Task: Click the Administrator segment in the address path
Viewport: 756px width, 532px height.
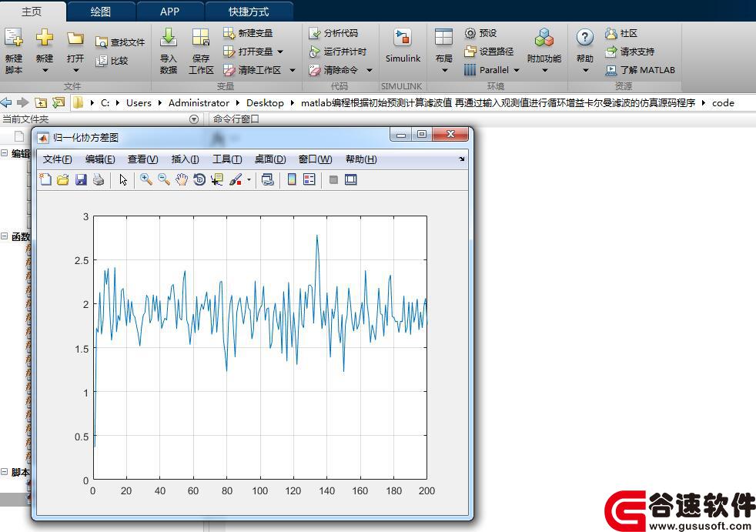Action: (x=199, y=102)
